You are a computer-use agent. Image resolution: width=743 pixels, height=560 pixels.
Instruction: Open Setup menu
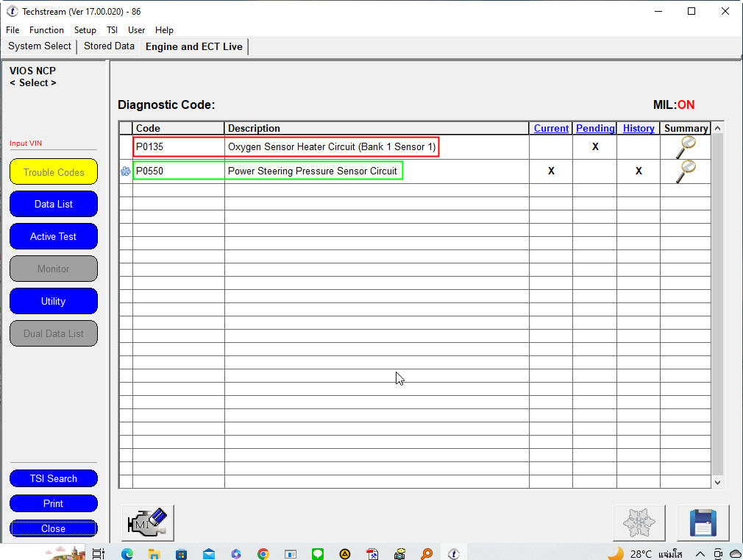[85, 30]
